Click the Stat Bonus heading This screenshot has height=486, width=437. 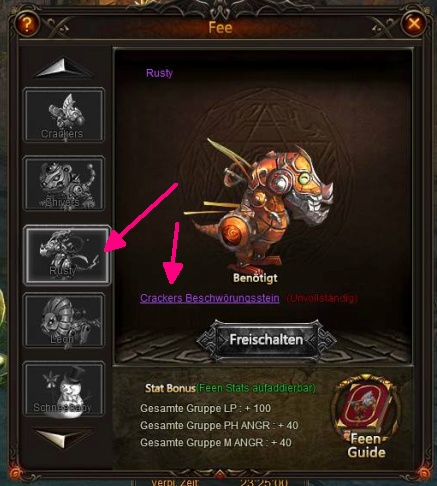tap(170, 388)
